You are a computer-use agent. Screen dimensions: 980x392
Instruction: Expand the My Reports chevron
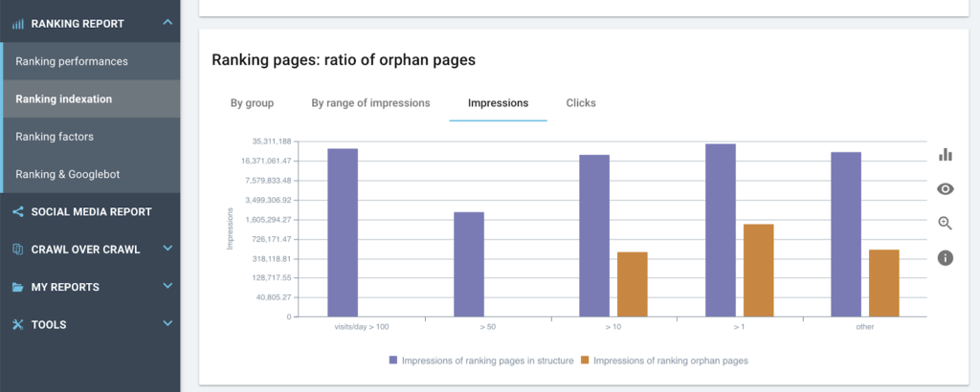point(167,287)
